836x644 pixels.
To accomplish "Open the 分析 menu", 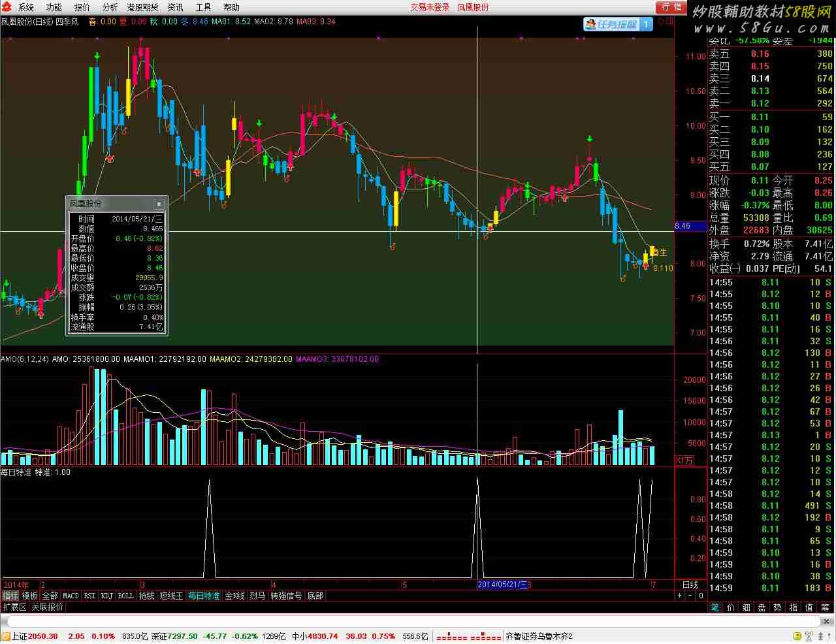I will (110, 7).
